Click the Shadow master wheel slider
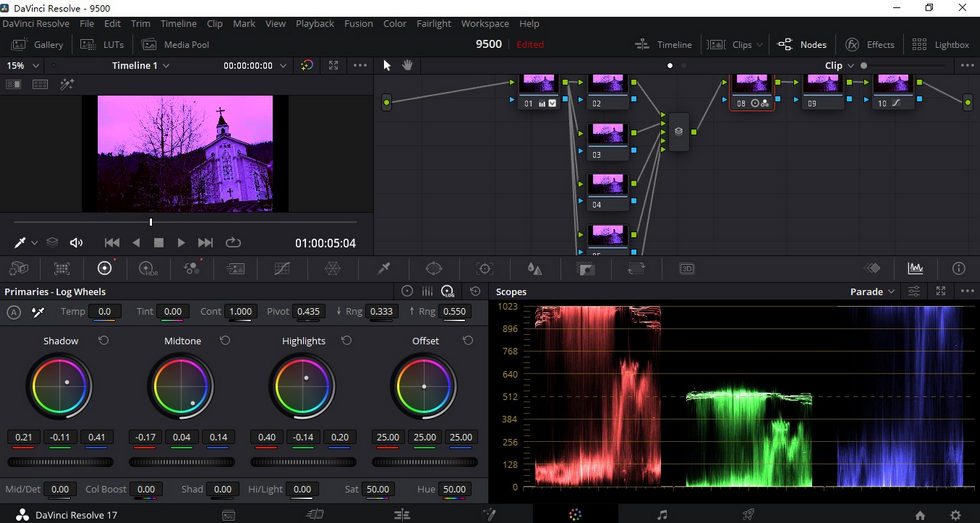 60,462
